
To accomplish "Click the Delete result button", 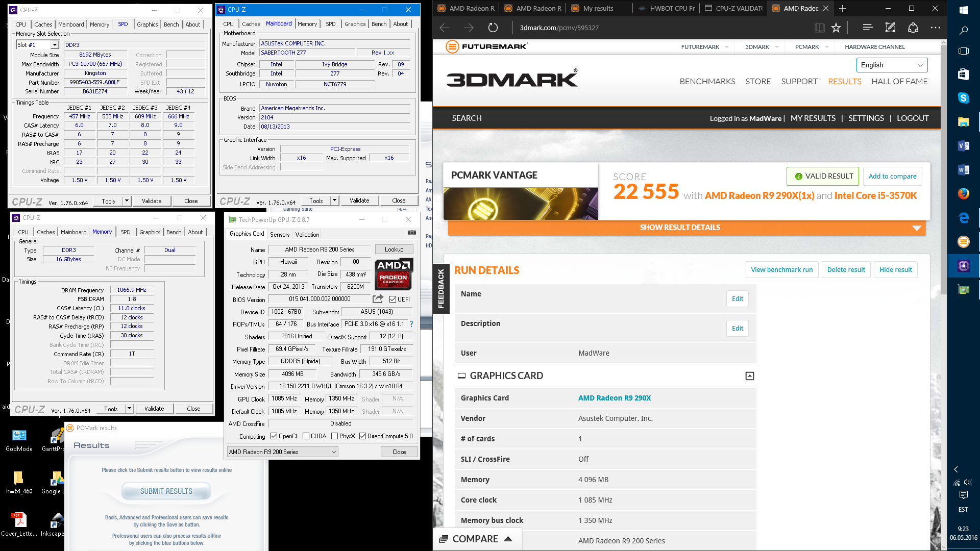I will (x=846, y=269).
